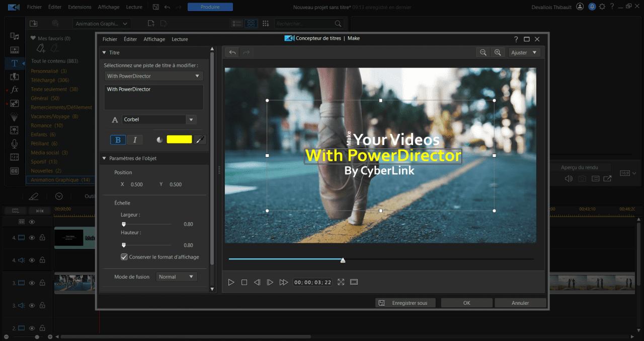Screen dimensions: 644x341
Task: Pick a color with the eyedropper tool
Action: tap(200, 140)
